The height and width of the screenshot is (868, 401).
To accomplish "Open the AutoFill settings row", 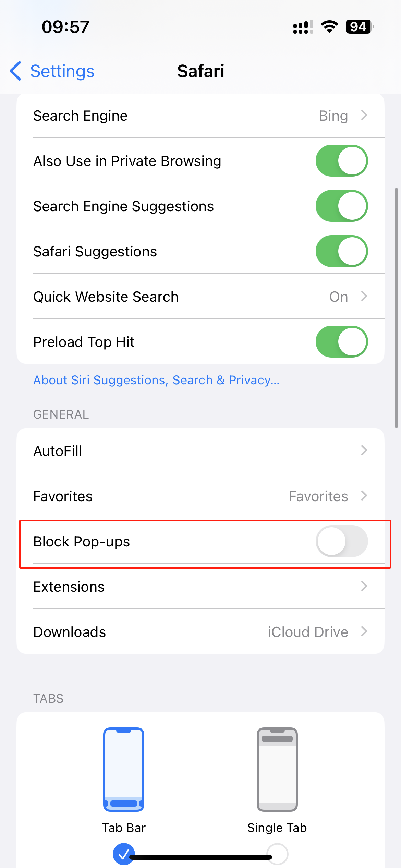I will pos(200,451).
